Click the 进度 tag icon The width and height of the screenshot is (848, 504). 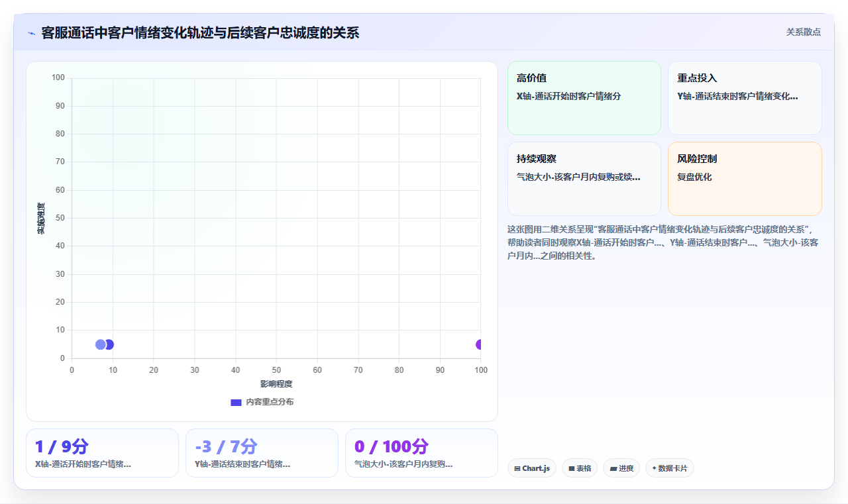click(x=613, y=468)
